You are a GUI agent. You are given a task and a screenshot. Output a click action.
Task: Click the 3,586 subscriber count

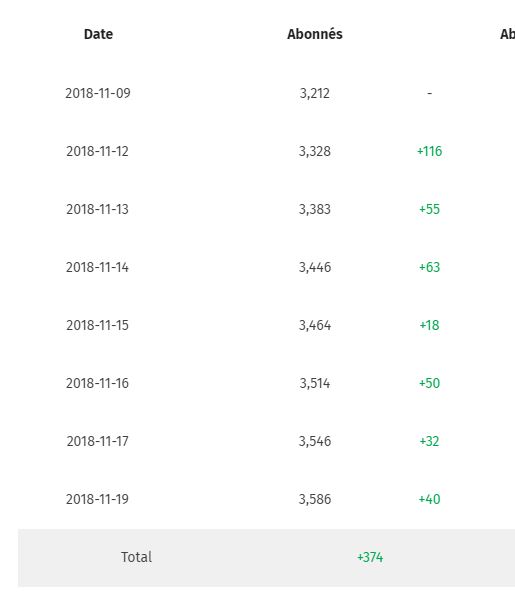(315, 500)
